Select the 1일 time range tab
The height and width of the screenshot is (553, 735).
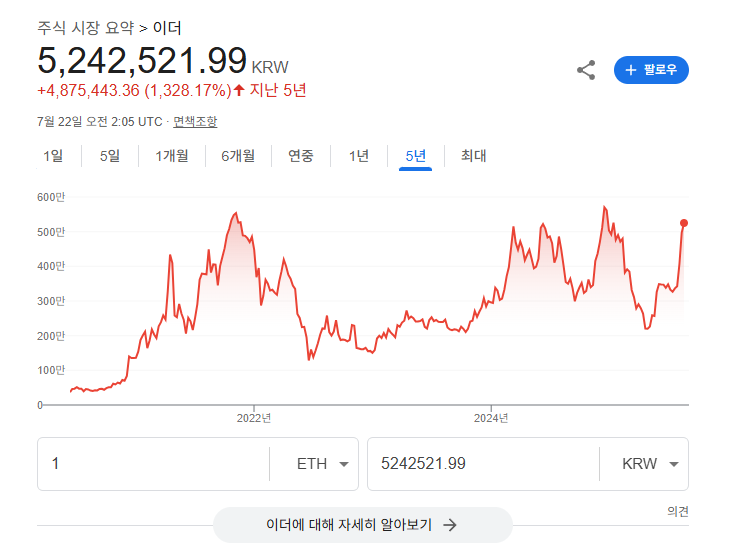click(53, 156)
